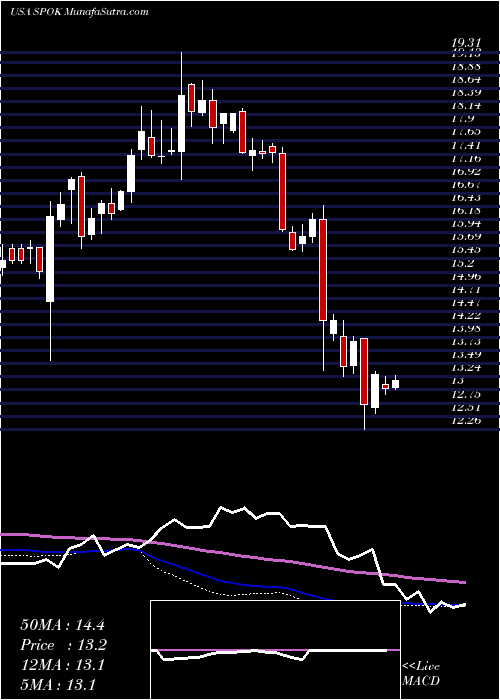Click the 15.2 price axis label
This screenshot has height=700, width=500.
(x=462, y=263)
